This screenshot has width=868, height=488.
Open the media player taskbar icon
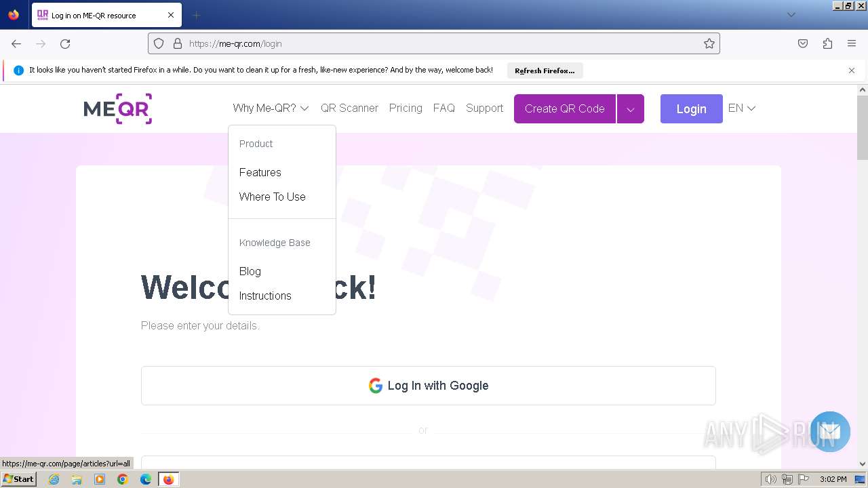(x=100, y=479)
